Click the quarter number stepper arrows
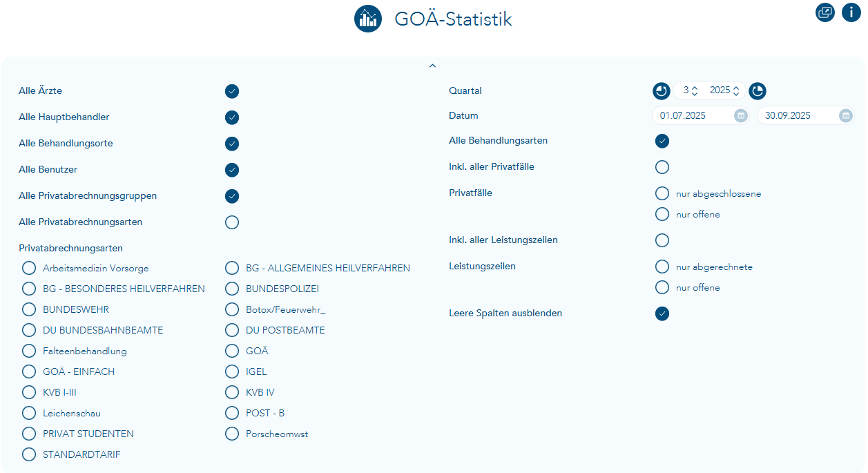Image resolution: width=868 pixels, height=473 pixels. point(695,90)
